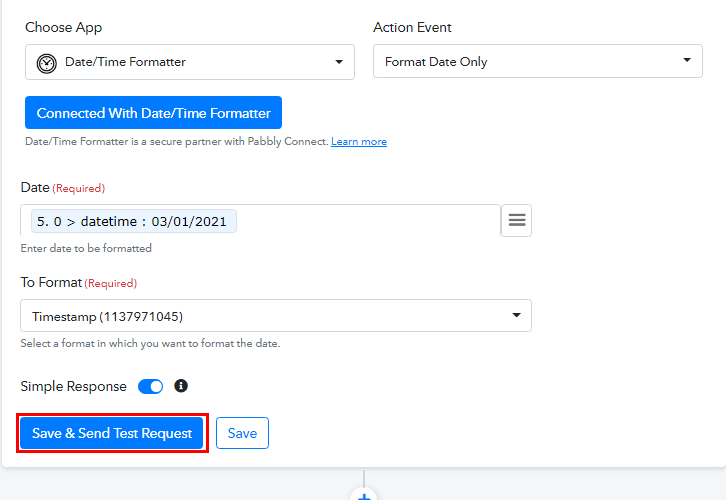Click the Date/Time Formatter clock icon

(47, 63)
